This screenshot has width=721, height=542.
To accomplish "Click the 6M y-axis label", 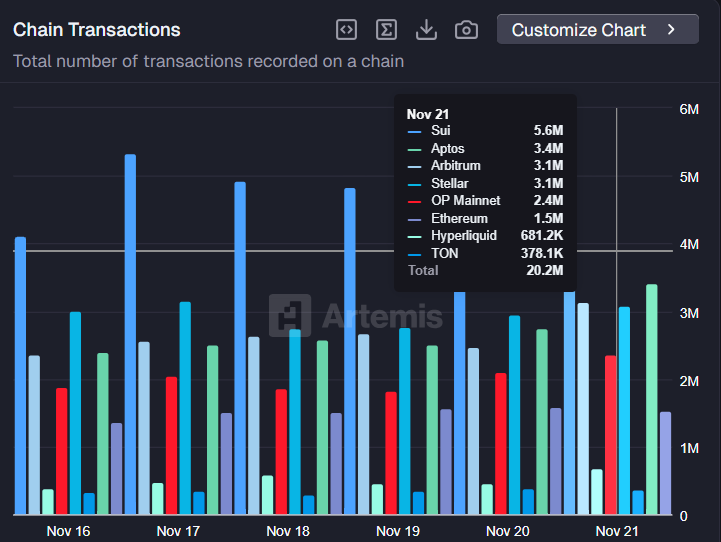I will coord(689,109).
